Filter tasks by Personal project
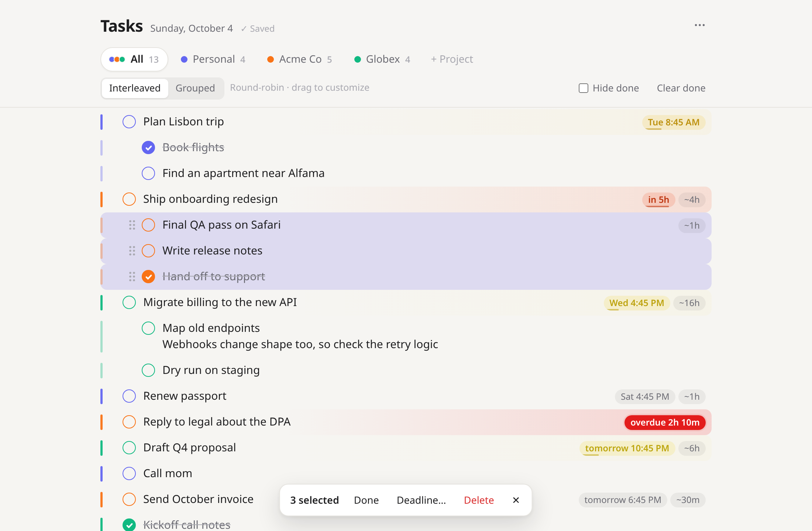812x531 pixels. pos(213,59)
